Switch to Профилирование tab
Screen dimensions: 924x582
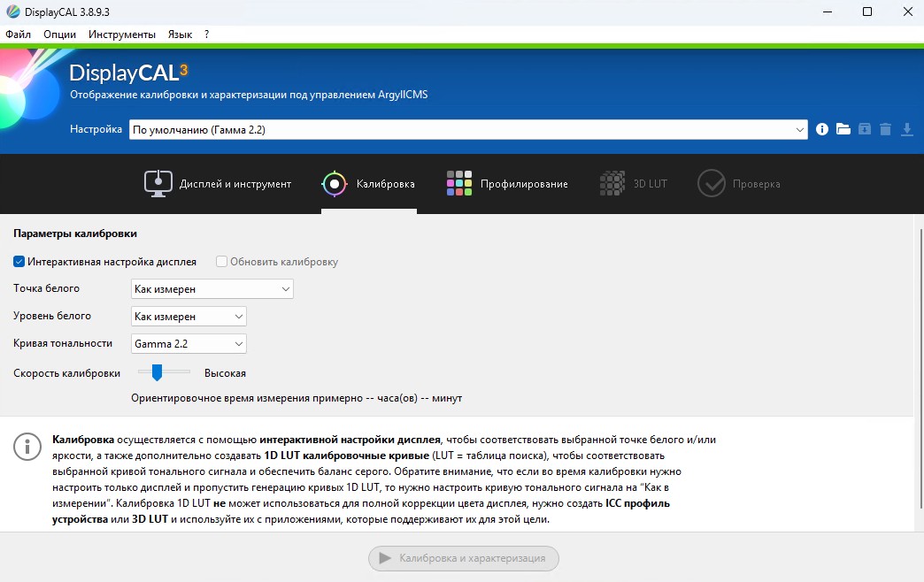tap(507, 184)
